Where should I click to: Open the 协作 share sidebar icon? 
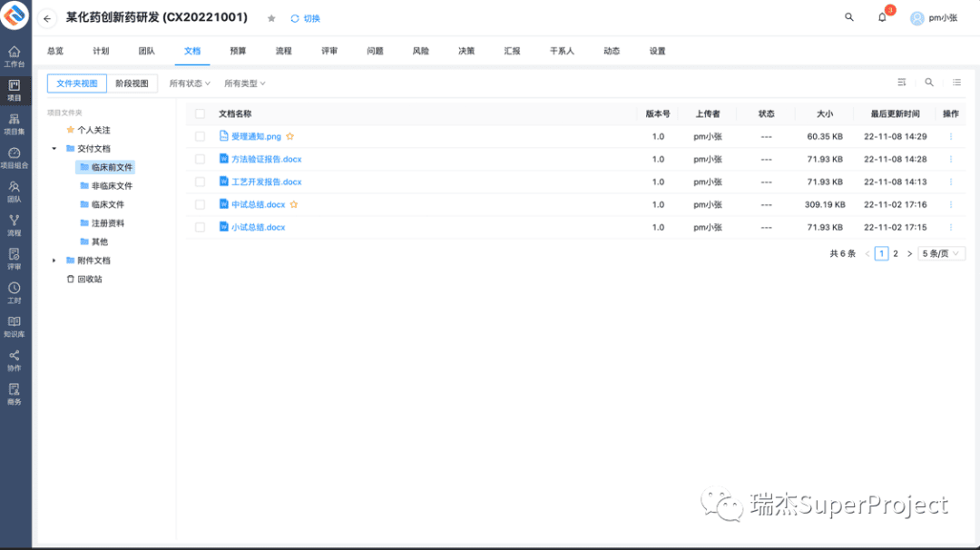coord(15,360)
